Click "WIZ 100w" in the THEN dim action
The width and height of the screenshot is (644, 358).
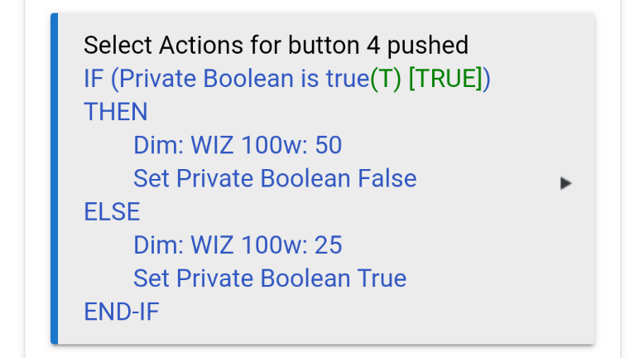(x=246, y=145)
